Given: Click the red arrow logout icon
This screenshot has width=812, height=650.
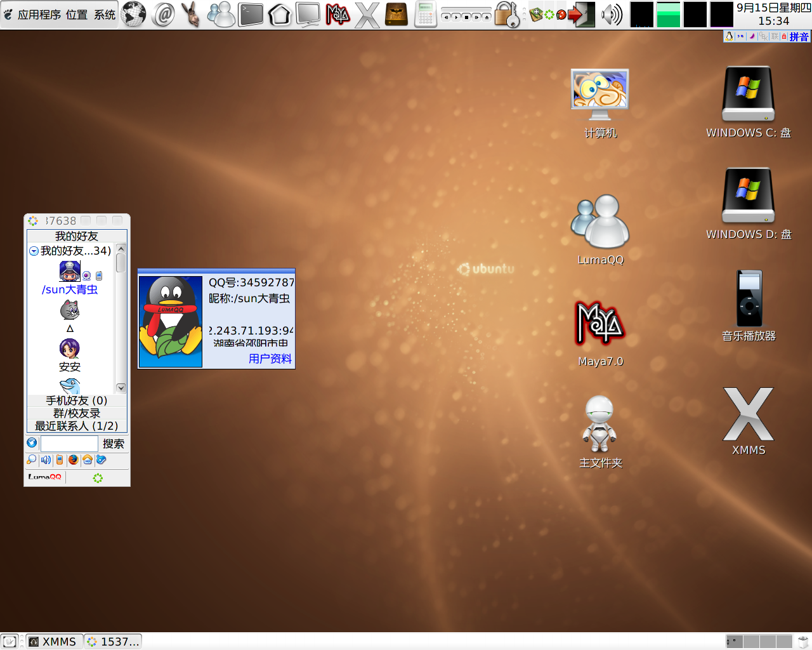Looking at the screenshot, I should [581, 14].
